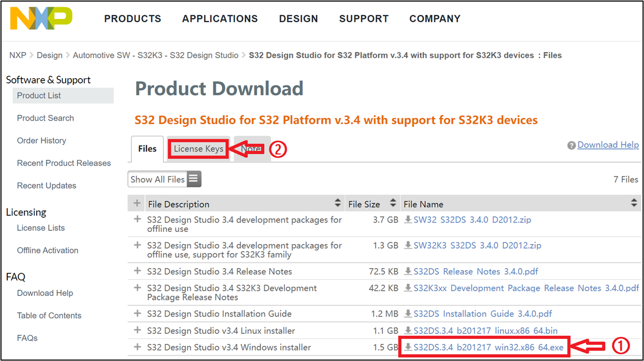The image size is (644, 361).
Task: Click download icon beside Installation Guide pdf
Action: point(408,314)
